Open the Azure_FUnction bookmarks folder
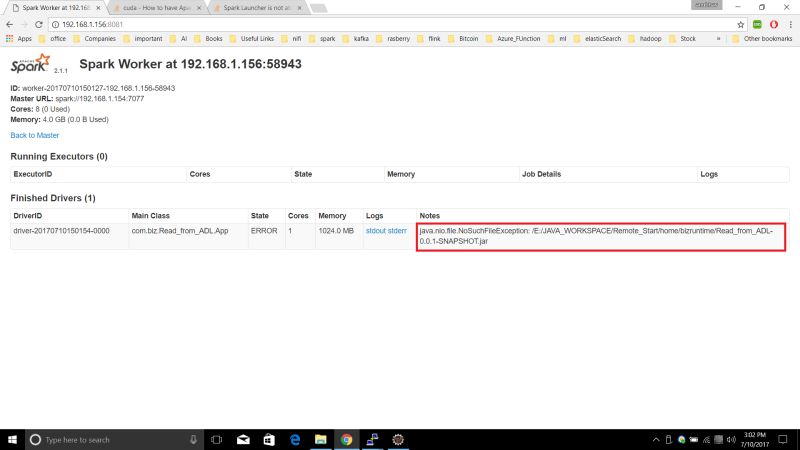Viewport: 800px width, 450px height. pyautogui.click(x=513, y=39)
